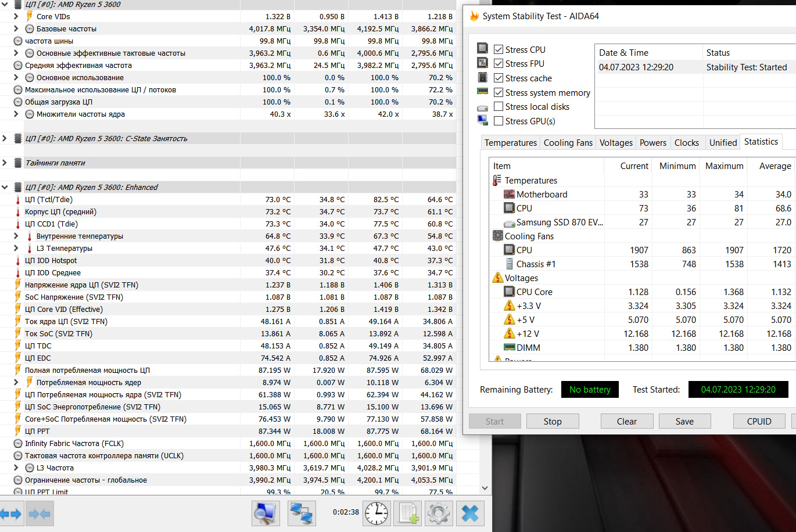Enable the Stress local disks checkbox

499,106
